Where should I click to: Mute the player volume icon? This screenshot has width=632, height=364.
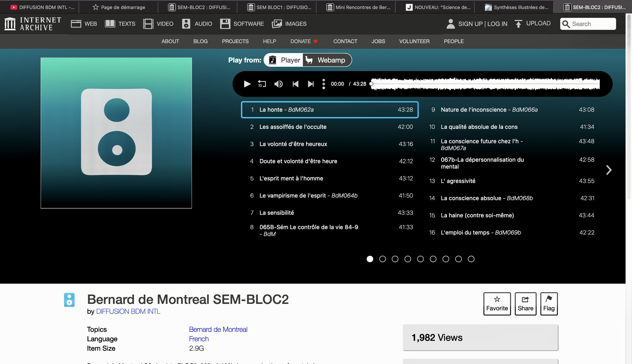tap(278, 84)
